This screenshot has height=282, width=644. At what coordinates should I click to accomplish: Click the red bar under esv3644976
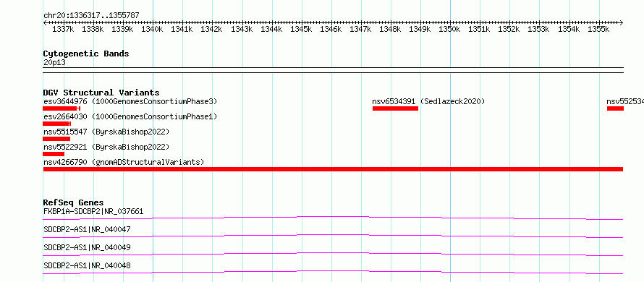[62, 108]
